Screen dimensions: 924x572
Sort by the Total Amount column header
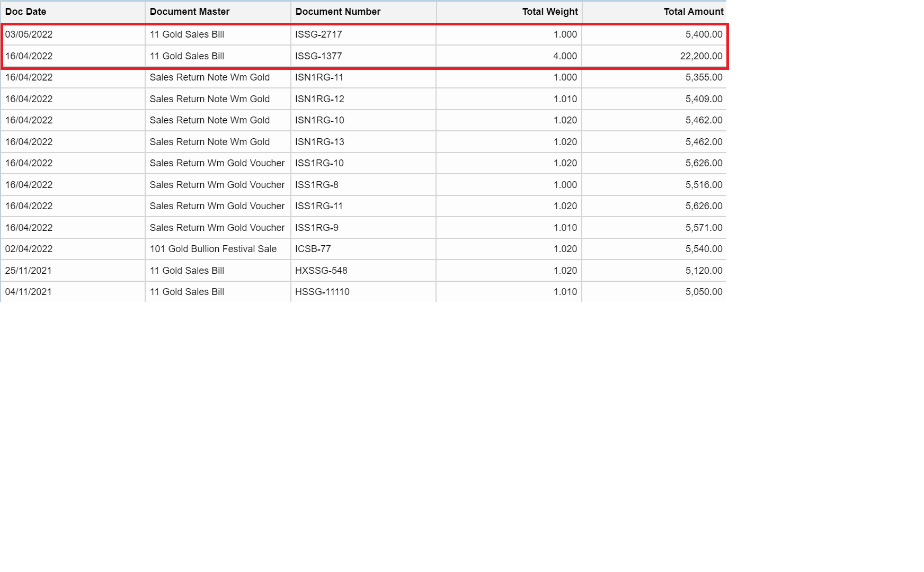[x=654, y=12]
